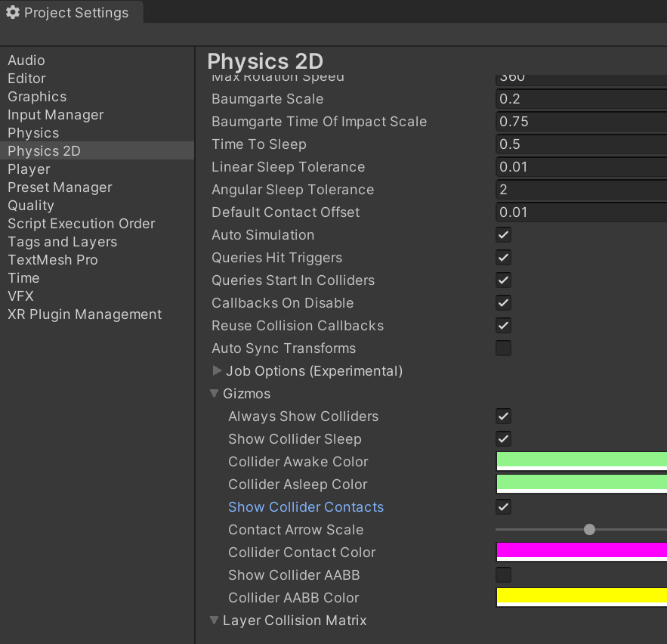Screen dimensions: 667x644
Task: Open the magenta Collider Contact Color swatch
Action: point(581,552)
